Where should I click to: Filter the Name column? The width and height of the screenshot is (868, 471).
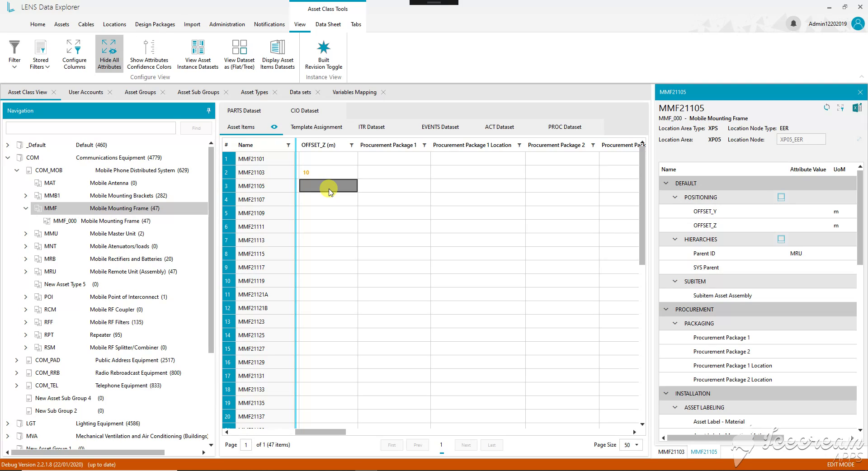click(288, 145)
